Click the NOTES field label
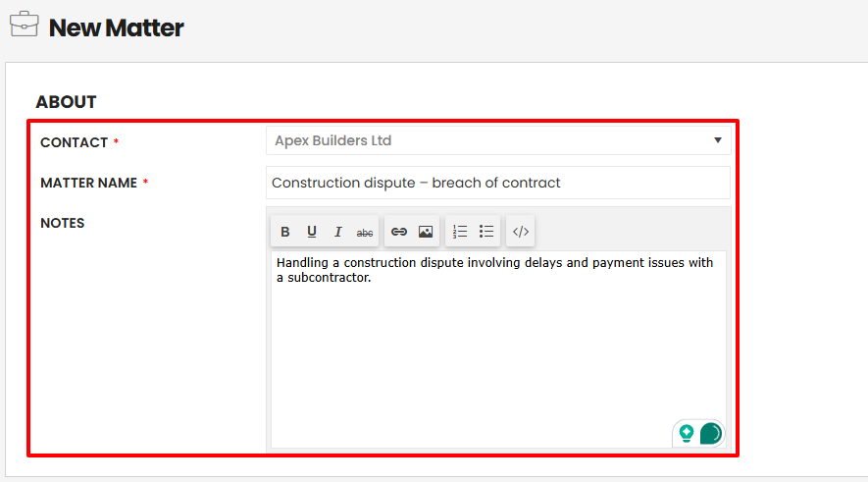 click(x=63, y=223)
